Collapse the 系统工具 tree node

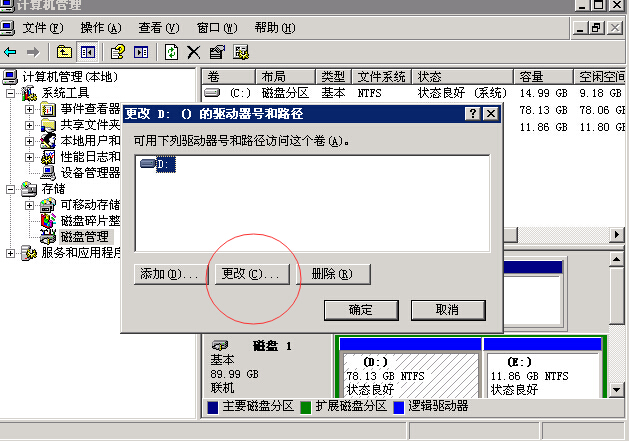coord(12,93)
